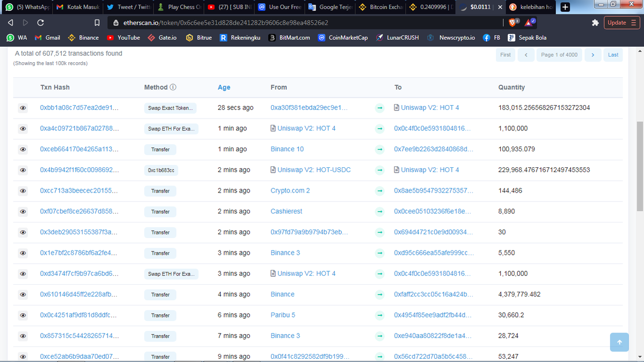Viewport: 644px width, 362px height.
Task: Open Paribu 5 sender link
Action: coord(283,315)
